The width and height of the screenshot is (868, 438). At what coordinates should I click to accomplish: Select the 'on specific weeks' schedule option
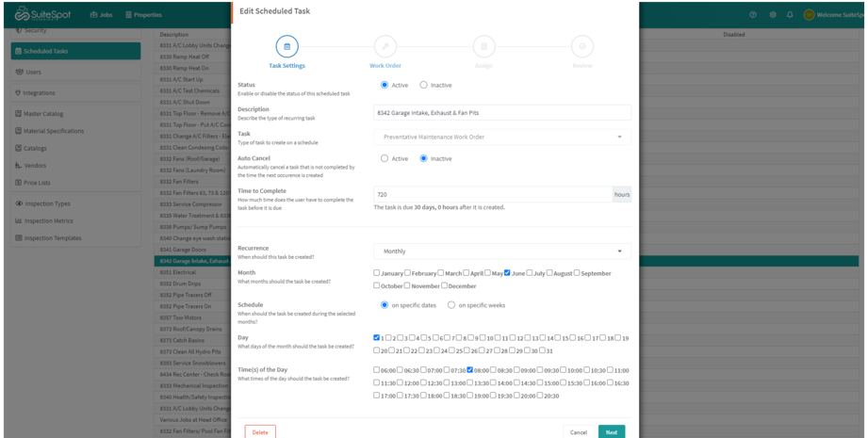(451, 305)
